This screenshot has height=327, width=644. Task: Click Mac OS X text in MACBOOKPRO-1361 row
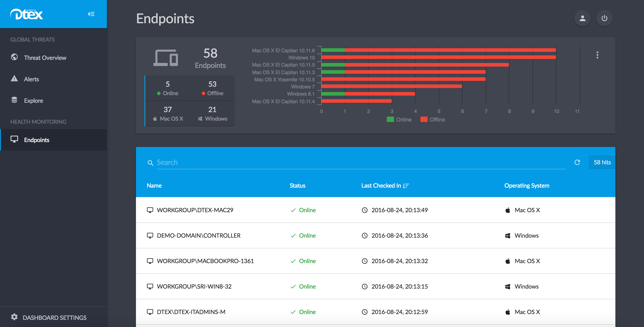click(x=527, y=261)
